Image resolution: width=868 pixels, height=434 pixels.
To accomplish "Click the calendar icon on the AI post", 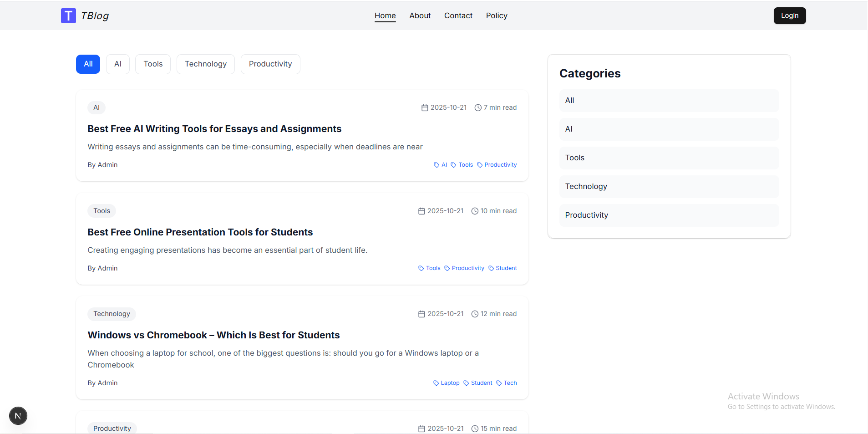I will point(424,107).
